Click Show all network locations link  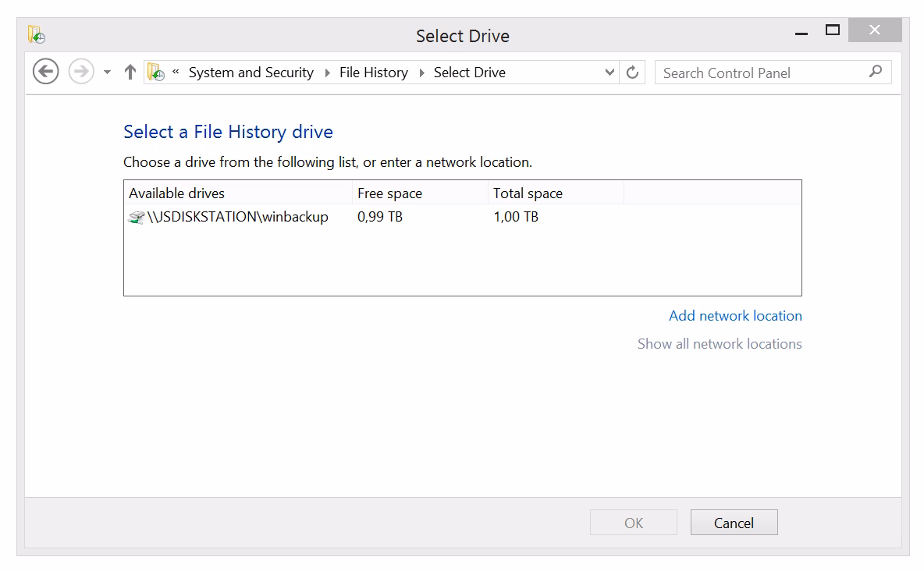tap(720, 344)
